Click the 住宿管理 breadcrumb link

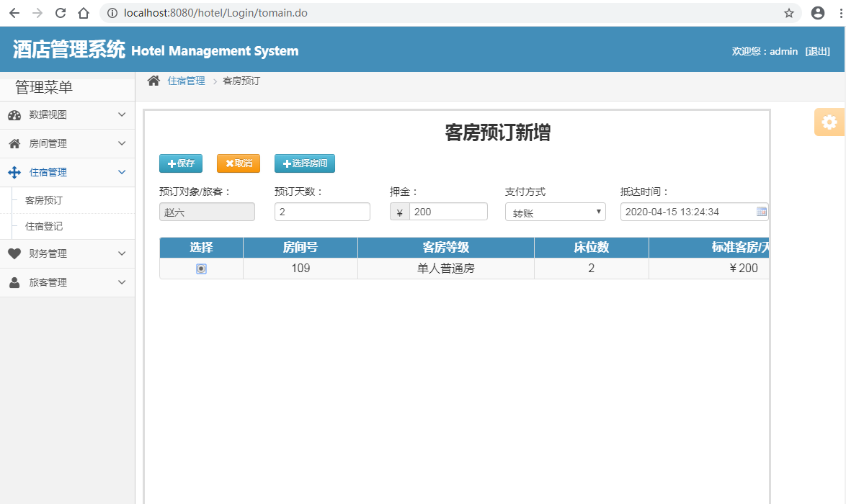(186, 81)
